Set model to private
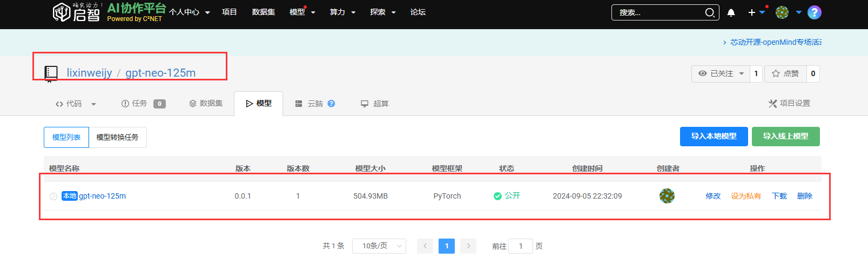This screenshot has height=265, width=868. [745, 196]
